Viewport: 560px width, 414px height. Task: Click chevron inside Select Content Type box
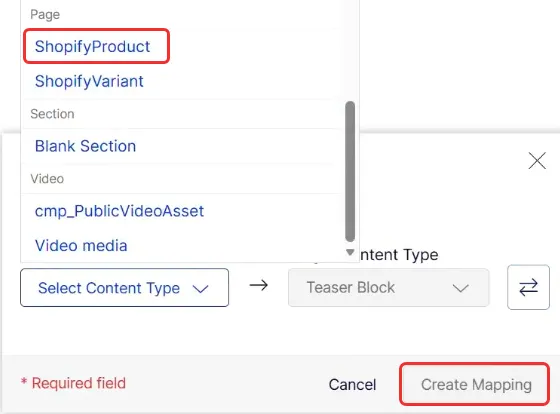tap(200, 289)
